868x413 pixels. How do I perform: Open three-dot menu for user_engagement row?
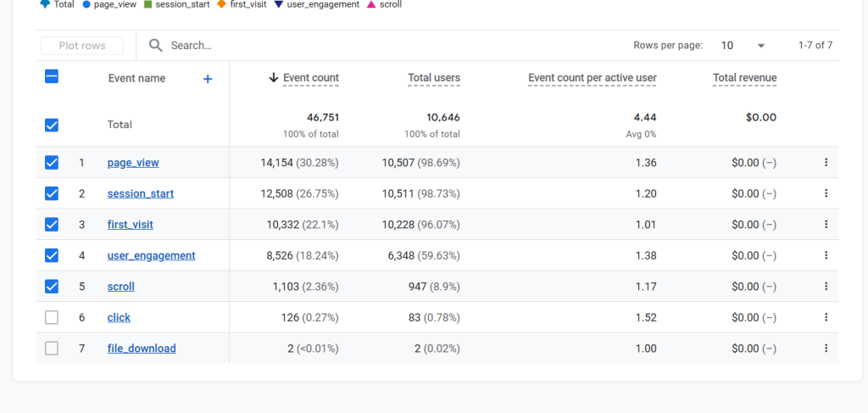826,255
